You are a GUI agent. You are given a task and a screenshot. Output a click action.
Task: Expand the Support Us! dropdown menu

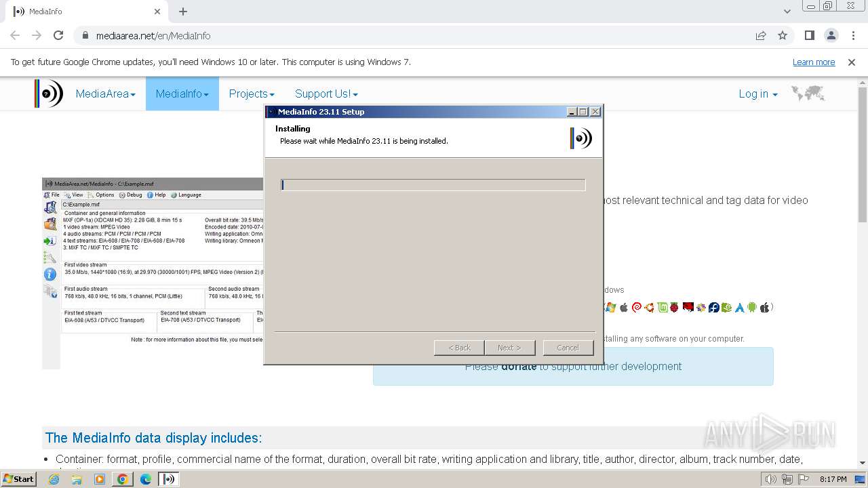point(326,94)
